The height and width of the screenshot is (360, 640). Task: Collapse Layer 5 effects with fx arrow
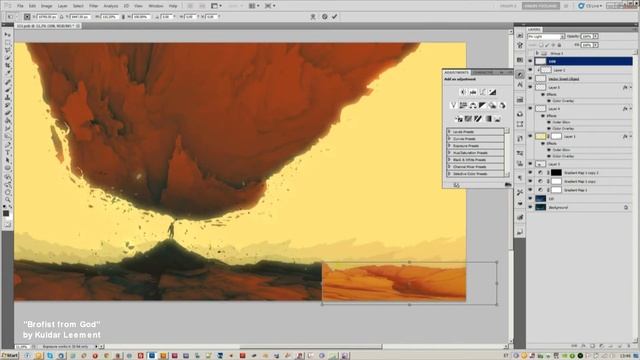pyautogui.click(x=631, y=87)
